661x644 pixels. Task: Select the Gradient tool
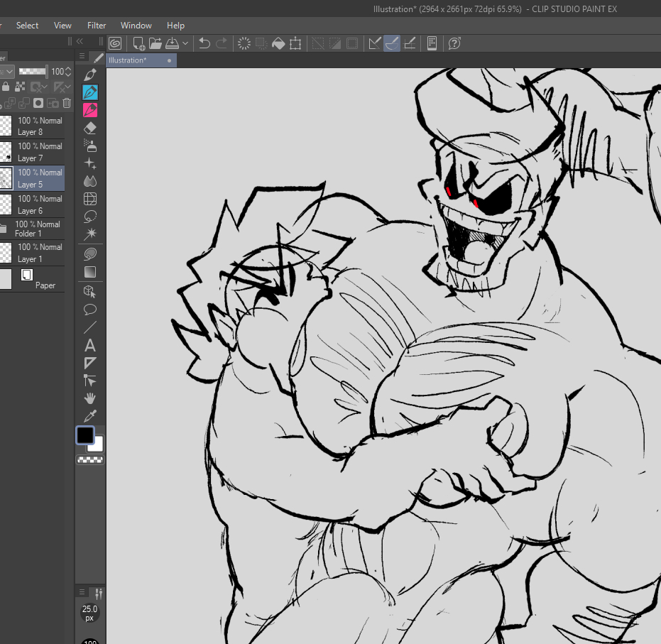point(90,272)
